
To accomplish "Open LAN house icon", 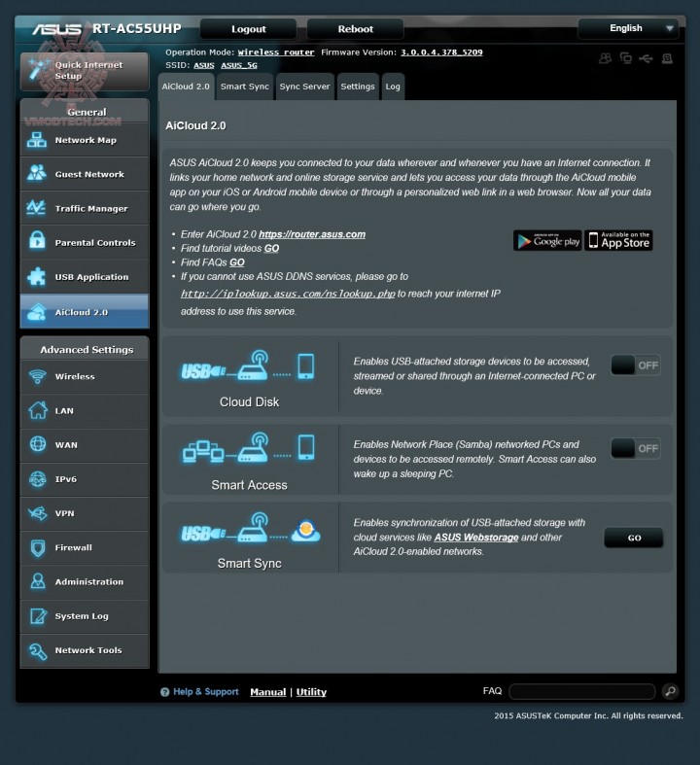I will point(38,410).
